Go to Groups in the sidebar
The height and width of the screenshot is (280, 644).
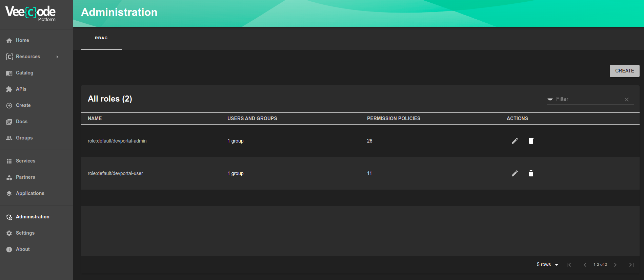[x=24, y=138]
